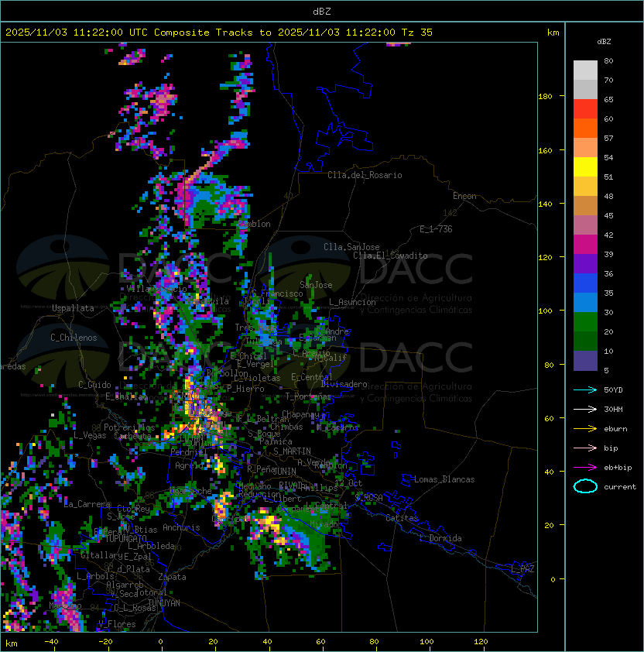Click the Divisadero map label
Image resolution: width=644 pixels, height=652 pixels.
(344, 384)
